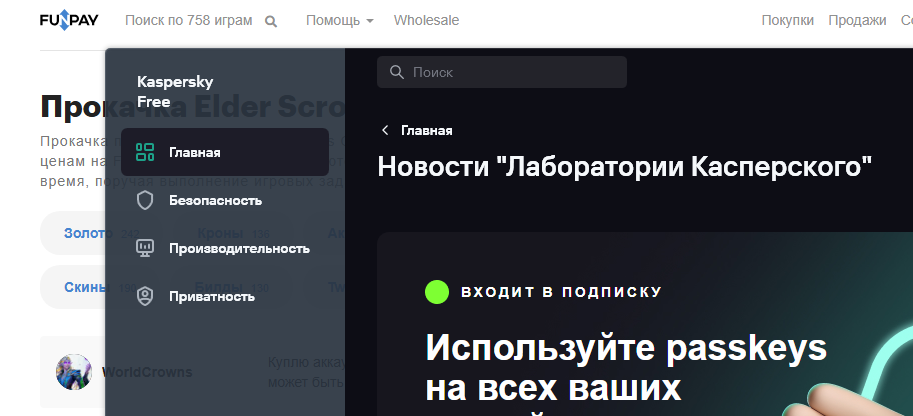Select Главная in the Kaspersky sidebar

(x=225, y=152)
